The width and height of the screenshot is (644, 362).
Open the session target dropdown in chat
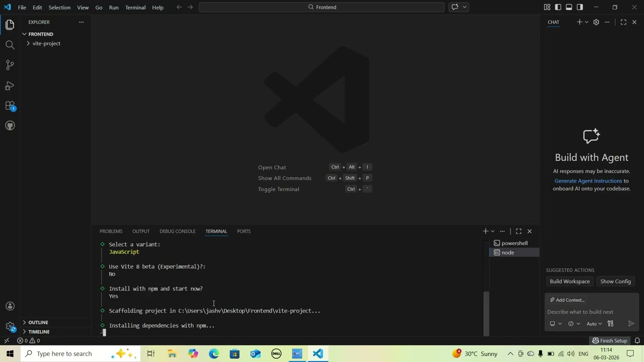[x=555, y=324]
